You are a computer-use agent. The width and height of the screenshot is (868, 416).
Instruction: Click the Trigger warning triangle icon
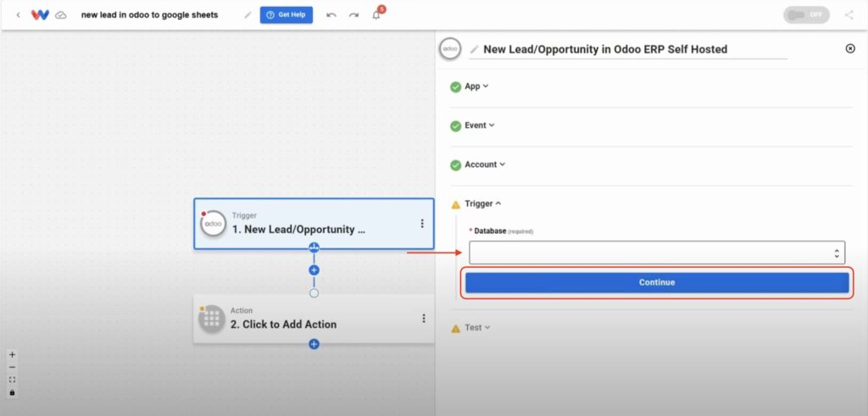pyautogui.click(x=455, y=205)
